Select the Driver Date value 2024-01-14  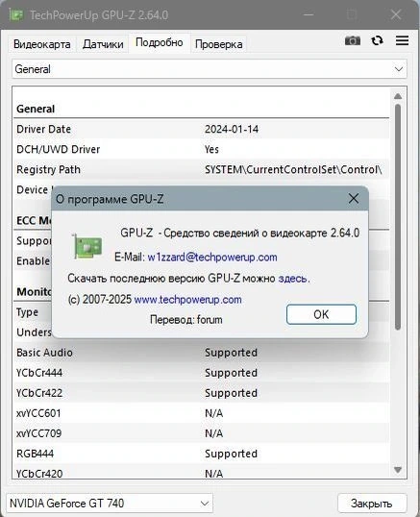pos(232,129)
